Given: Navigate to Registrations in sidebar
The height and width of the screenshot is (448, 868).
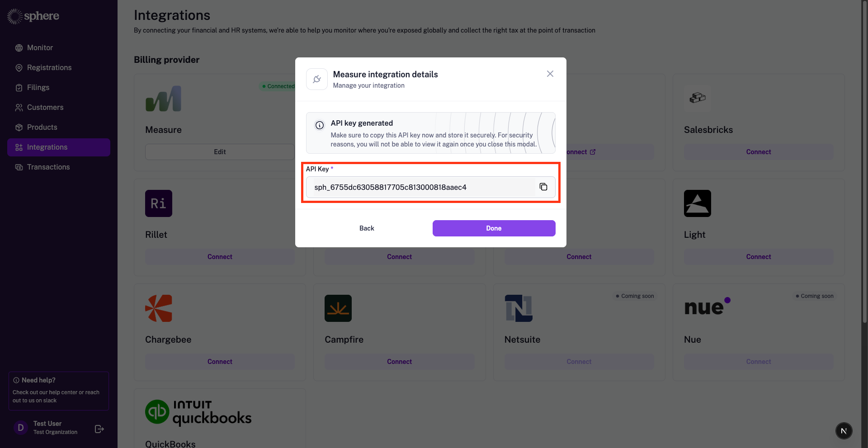Looking at the screenshot, I should tap(49, 68).
